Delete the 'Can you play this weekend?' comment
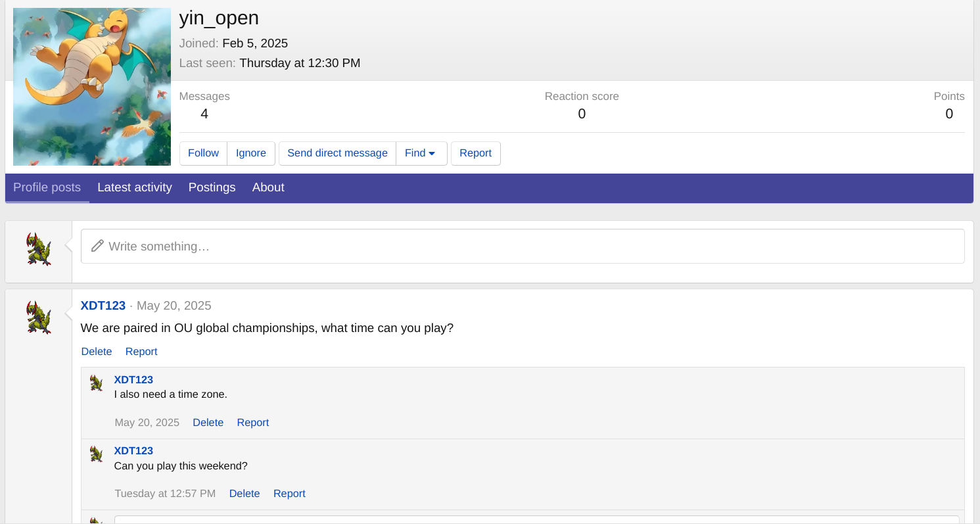Viewport: 980px width, 524px height. (x=245, y=494)
